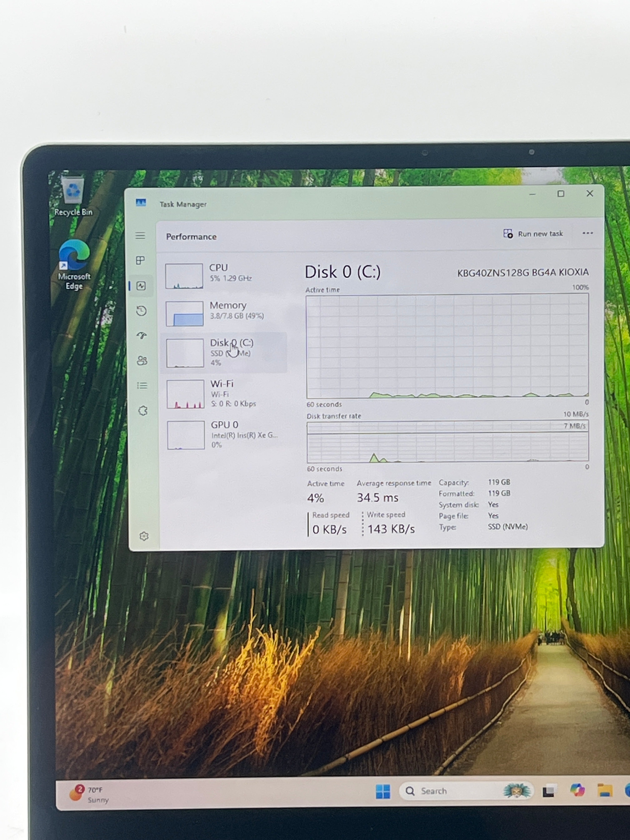Image resolution: width=630 pixels, height=840 pixels.
Task: Click the Wi-Fi mini graph thumbnail
Action: (x=185, y=394)
